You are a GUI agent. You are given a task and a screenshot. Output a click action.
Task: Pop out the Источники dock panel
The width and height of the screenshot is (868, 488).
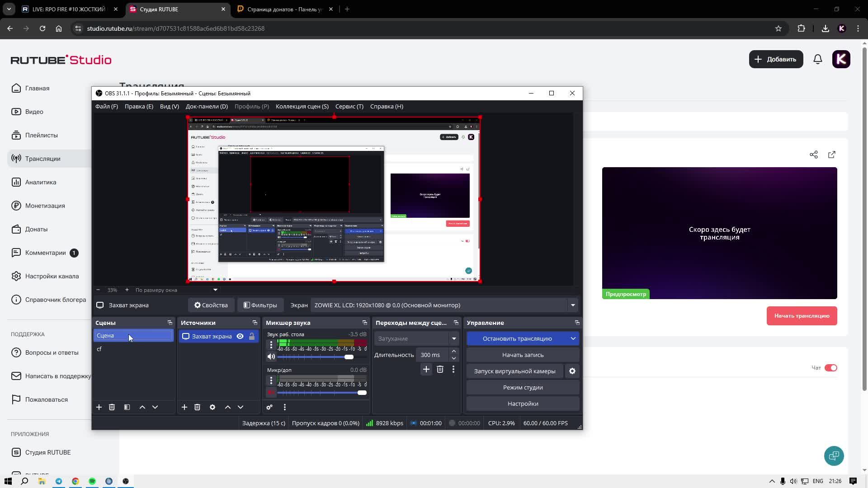255,323
